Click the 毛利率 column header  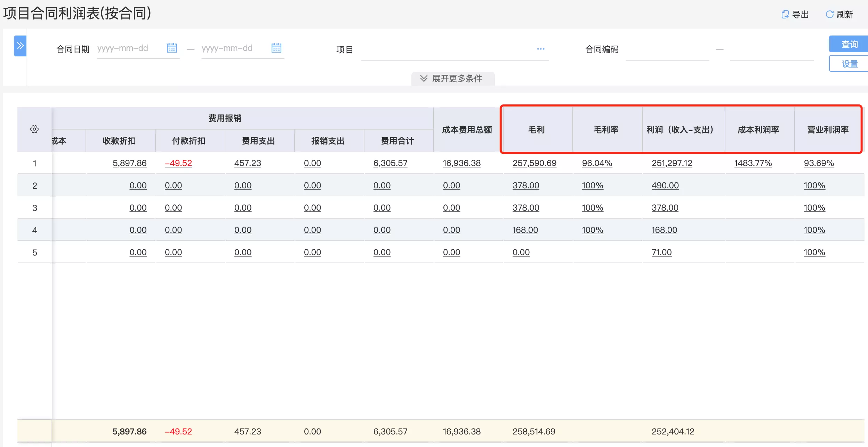tap(607, 130)
